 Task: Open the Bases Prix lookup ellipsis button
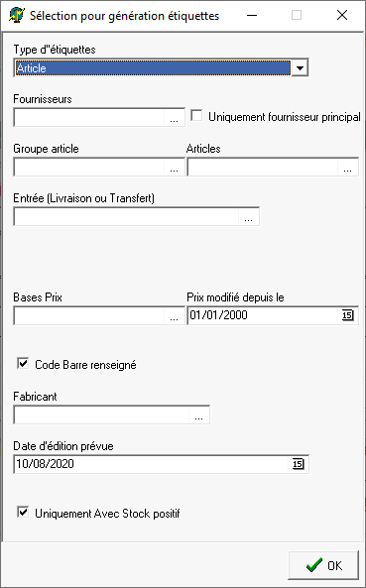[174, 315]
